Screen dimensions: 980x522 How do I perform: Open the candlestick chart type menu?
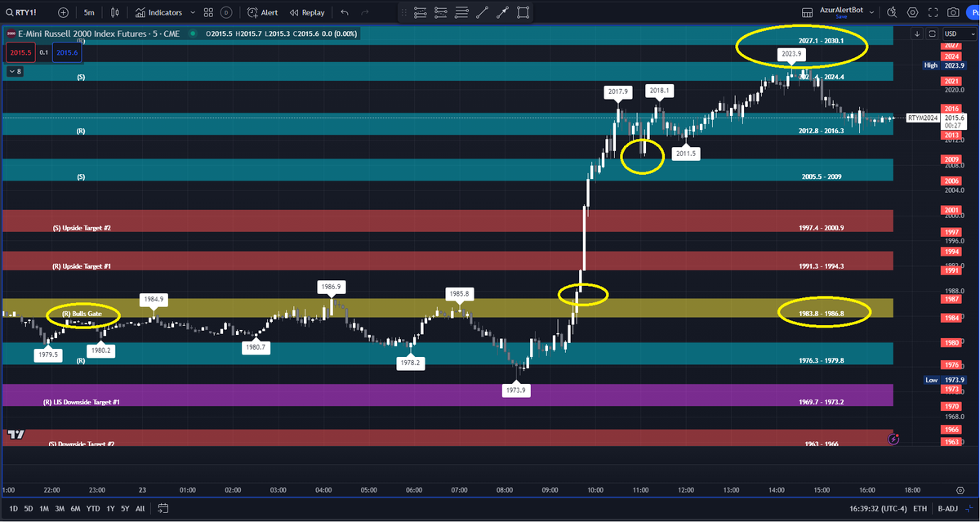(115, 12)
